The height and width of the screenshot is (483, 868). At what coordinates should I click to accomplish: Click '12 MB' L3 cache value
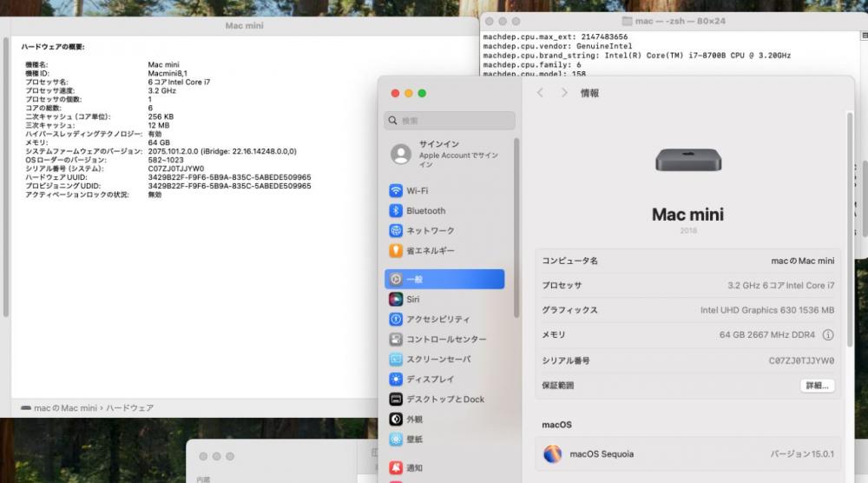[x=158, y=125]
